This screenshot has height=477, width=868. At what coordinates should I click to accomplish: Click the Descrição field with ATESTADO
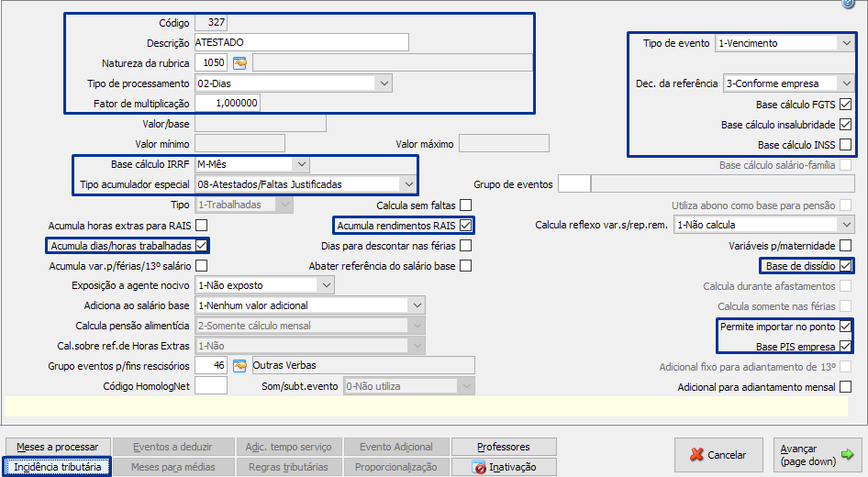(302, 42)
